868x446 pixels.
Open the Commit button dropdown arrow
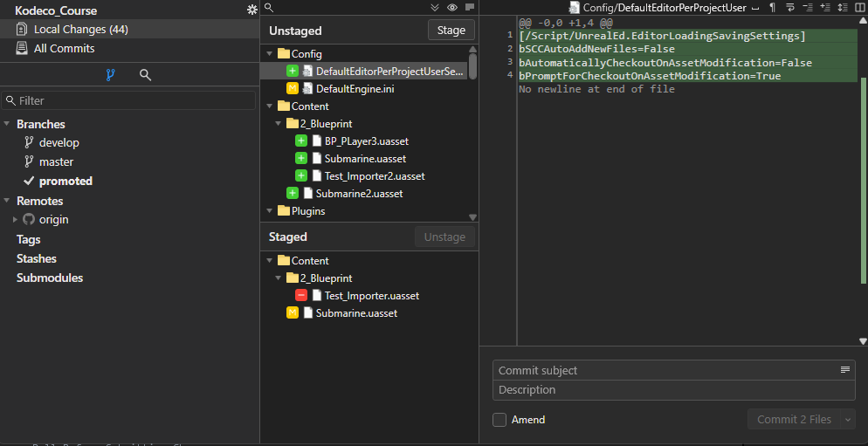[848, 420]
